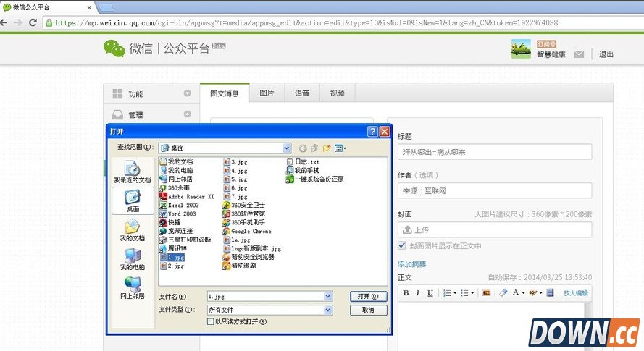The width and height of the screenshot is (644, 351).
Task: Open the bulleted list style dropdown arrow
Action: 472,293
